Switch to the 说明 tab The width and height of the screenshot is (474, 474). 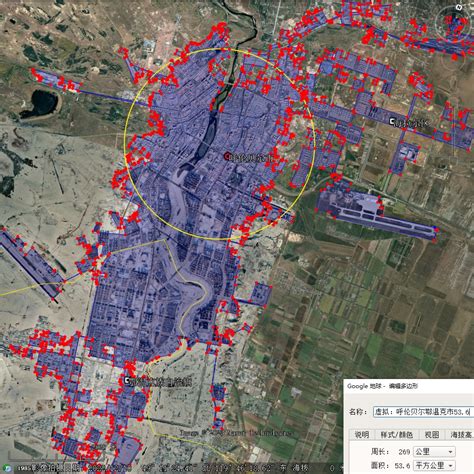pos(362,435)
